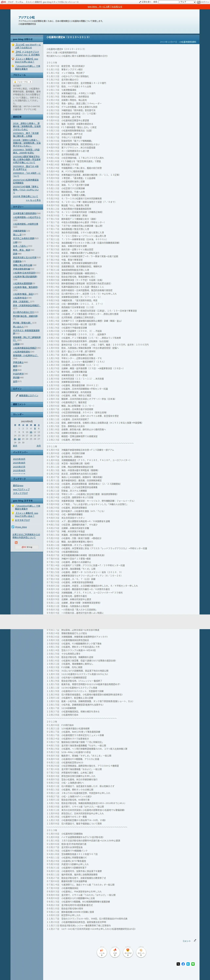Click the goo logo in the top bar

(3, 2)
